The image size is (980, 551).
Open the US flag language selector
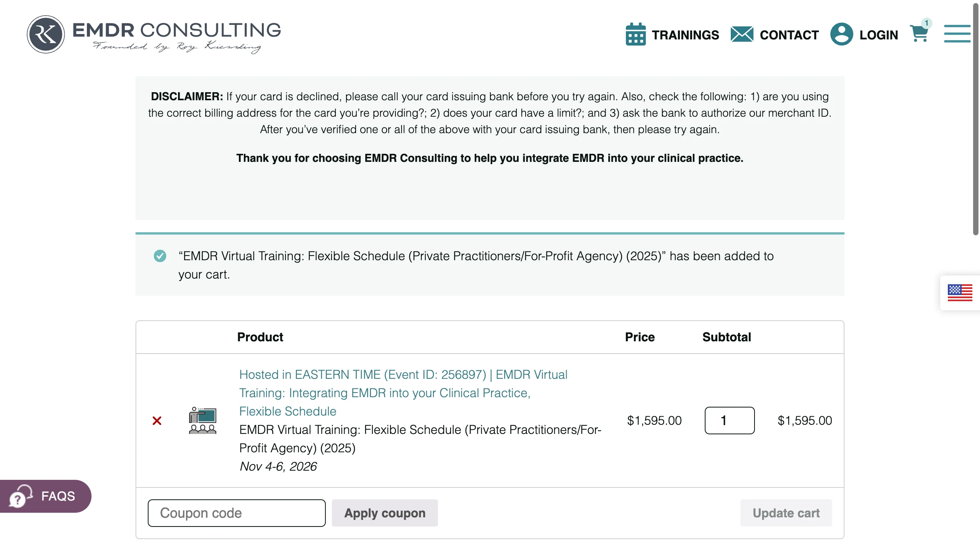point(960,293)
